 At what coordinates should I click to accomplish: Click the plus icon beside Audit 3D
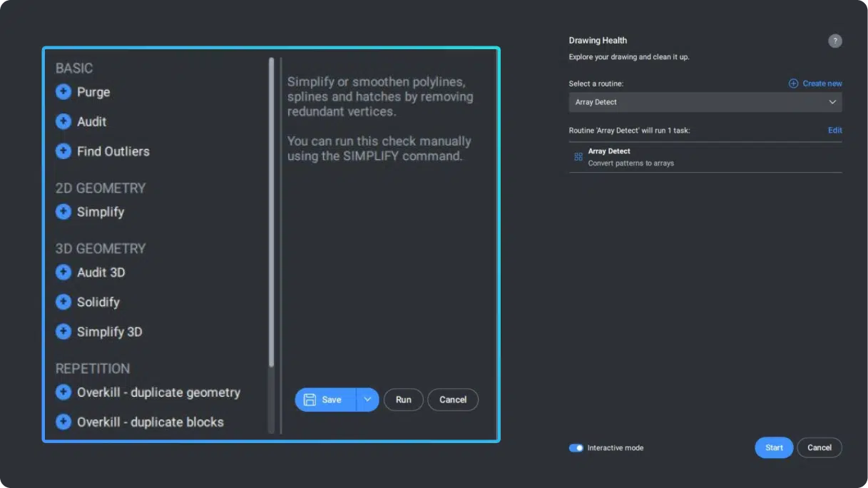[x=63, y=273]
